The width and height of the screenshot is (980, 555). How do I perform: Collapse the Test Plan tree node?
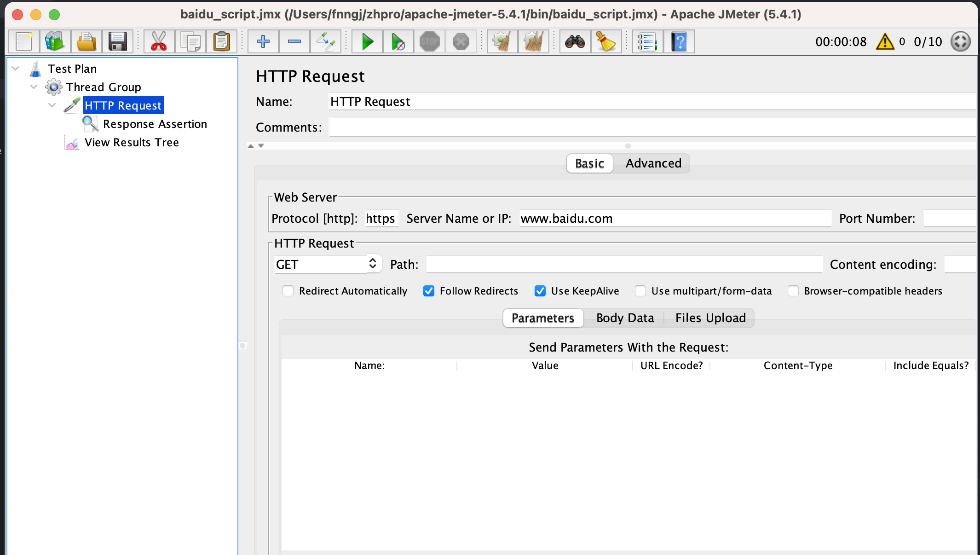point(15,69)
